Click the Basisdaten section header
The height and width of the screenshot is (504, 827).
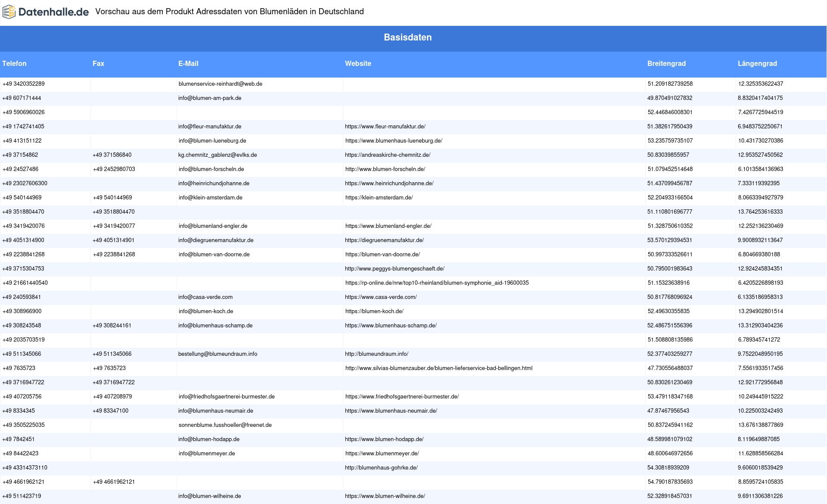[x=408, y=37]
